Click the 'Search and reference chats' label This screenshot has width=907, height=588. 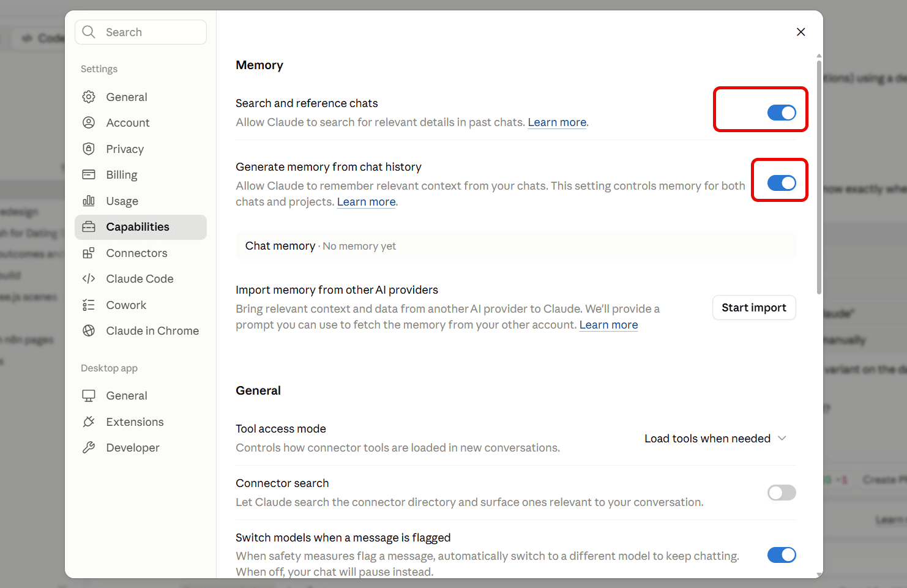[307, 103]
